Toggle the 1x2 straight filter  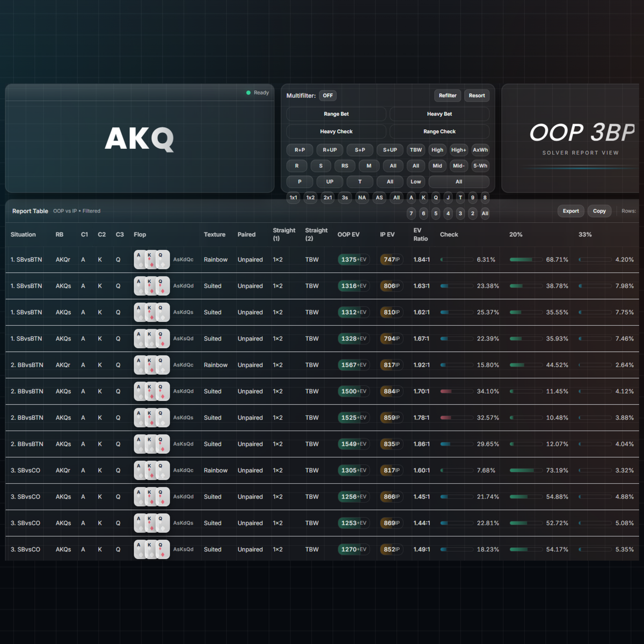point(311,197)
